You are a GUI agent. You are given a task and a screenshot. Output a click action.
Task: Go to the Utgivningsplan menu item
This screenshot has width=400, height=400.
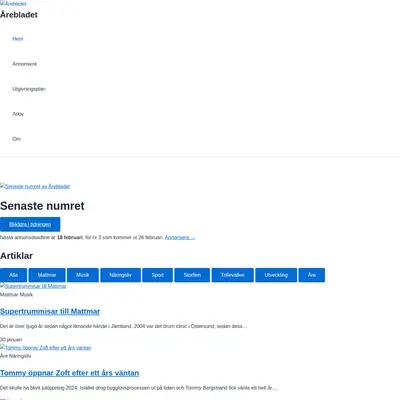click(x=29, y=89)
